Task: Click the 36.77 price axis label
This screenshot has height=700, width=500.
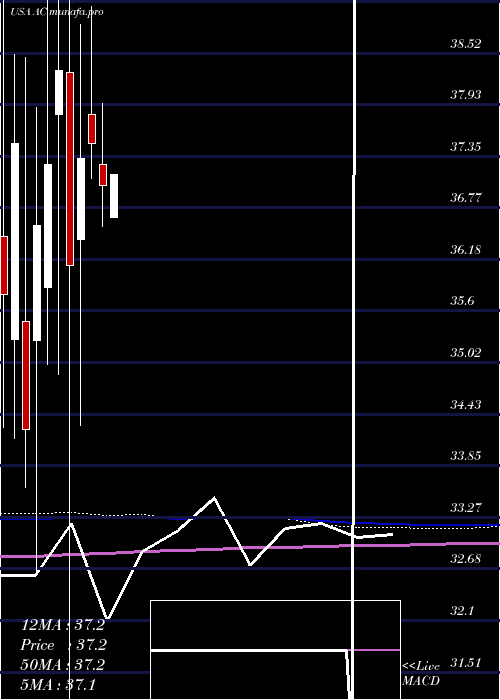Action: 466,198
